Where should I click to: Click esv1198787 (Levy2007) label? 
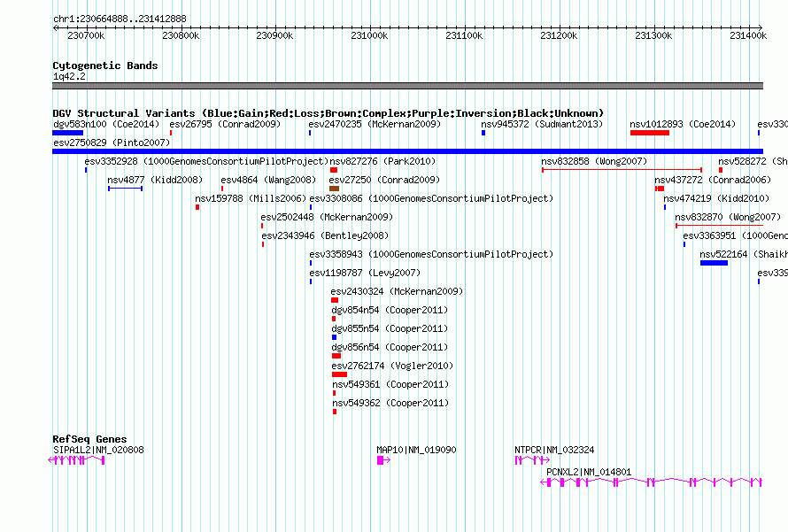pos(365,273)
